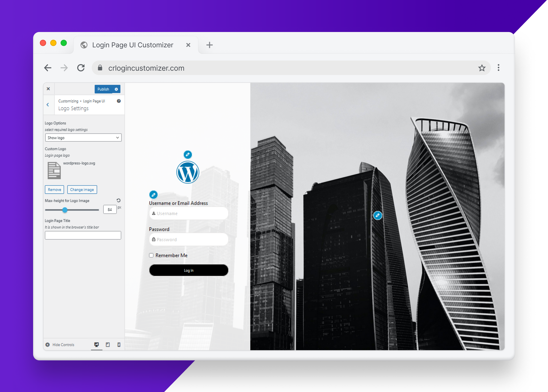
Task: Click the Publish button
Action: 103,89
